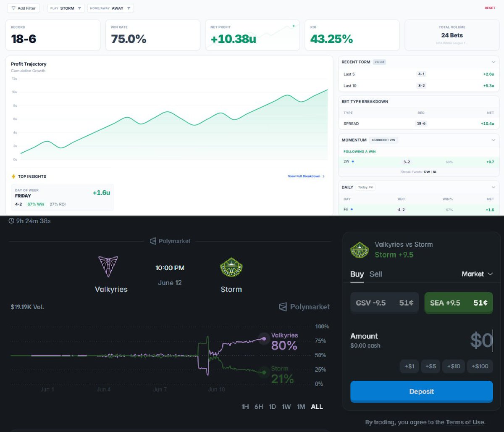Click the Today: Fri badge
This screenshot has height=432, width=504.
(365, 187)
